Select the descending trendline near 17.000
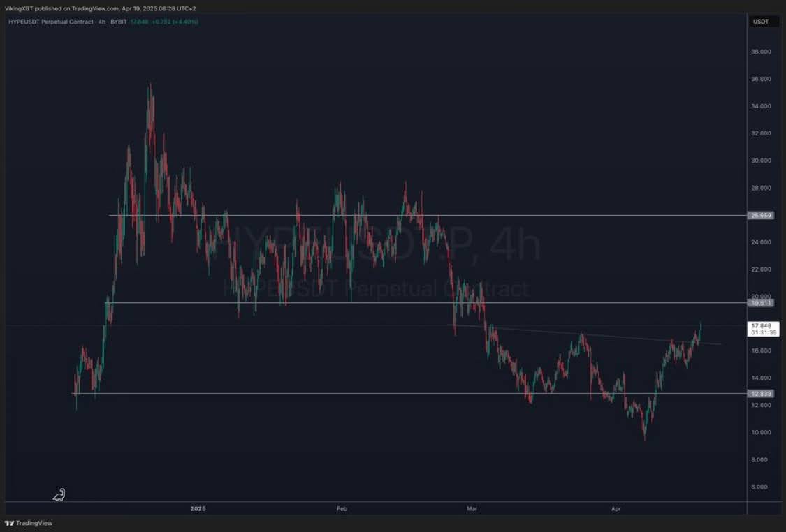 pos(629,337)
